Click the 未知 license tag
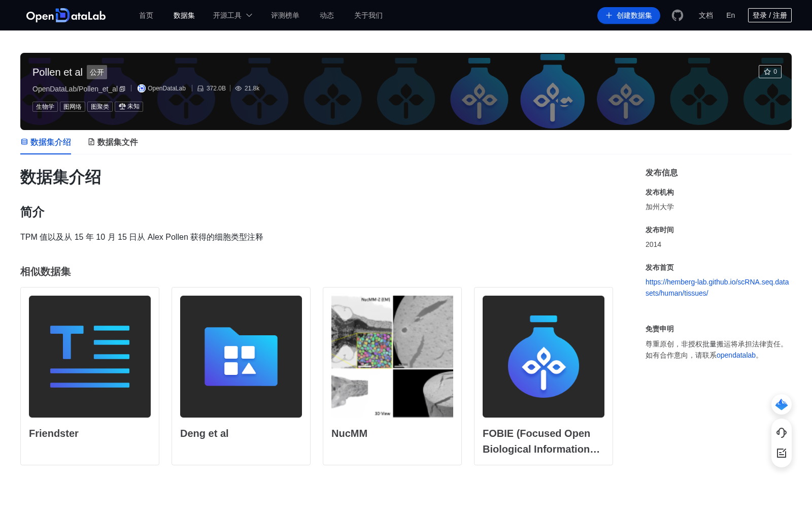Viewport: 812px width, 508px height. [x=129, y=107]
